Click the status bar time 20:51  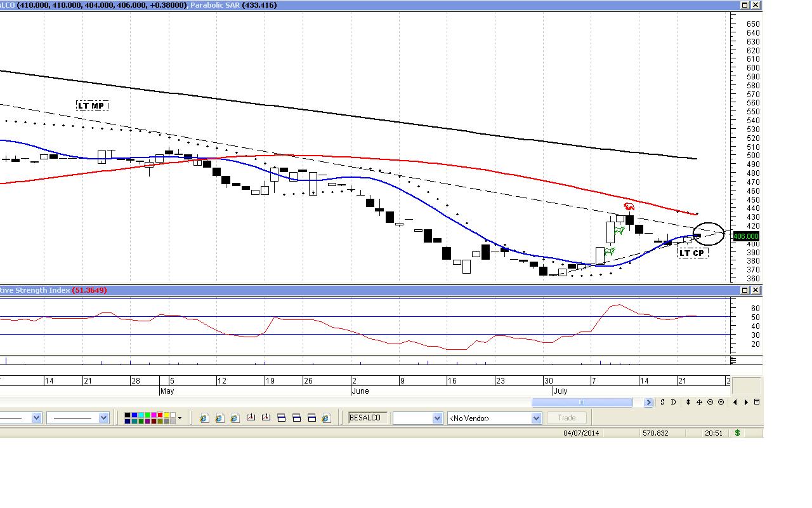713,433
